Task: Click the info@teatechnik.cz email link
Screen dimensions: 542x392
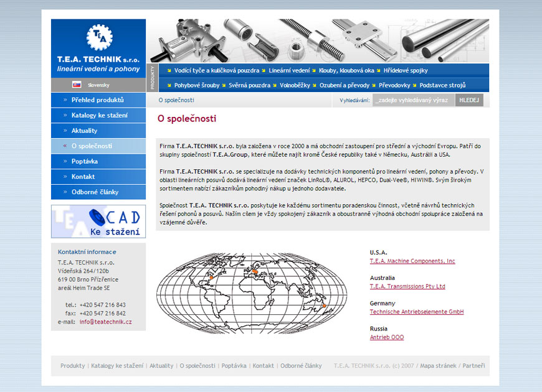Action: [105, 322]
